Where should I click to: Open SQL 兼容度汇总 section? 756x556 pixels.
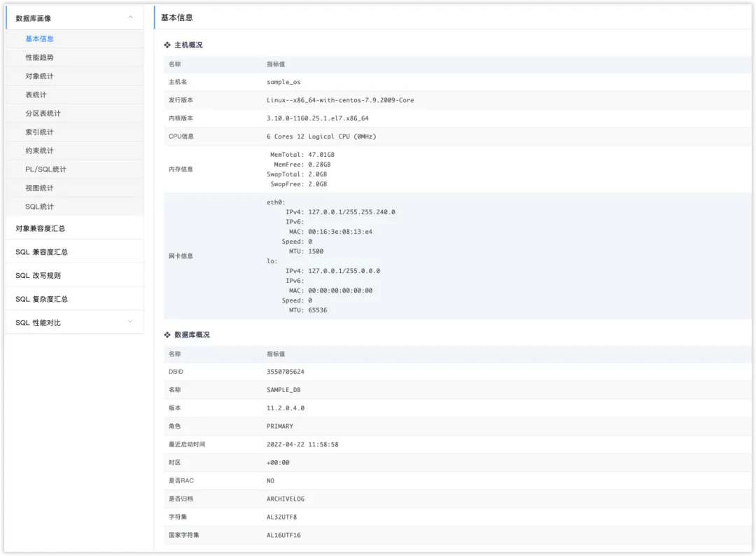[x=41, y=252]
